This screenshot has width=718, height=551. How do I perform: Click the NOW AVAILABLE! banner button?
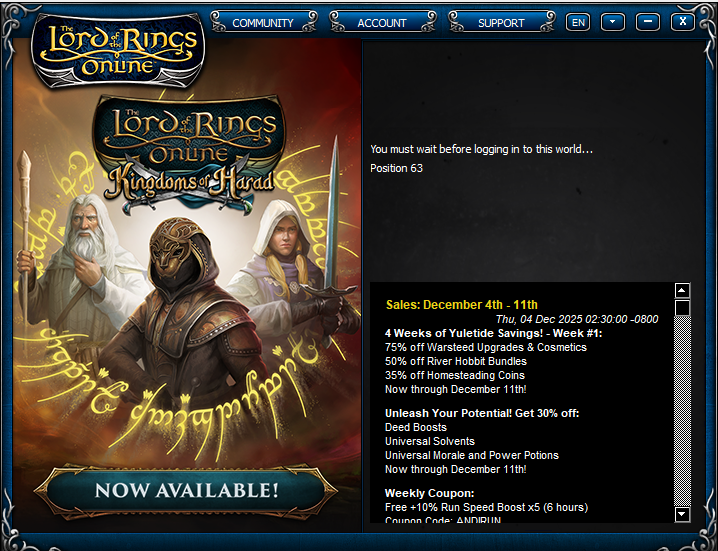point(186,491)
